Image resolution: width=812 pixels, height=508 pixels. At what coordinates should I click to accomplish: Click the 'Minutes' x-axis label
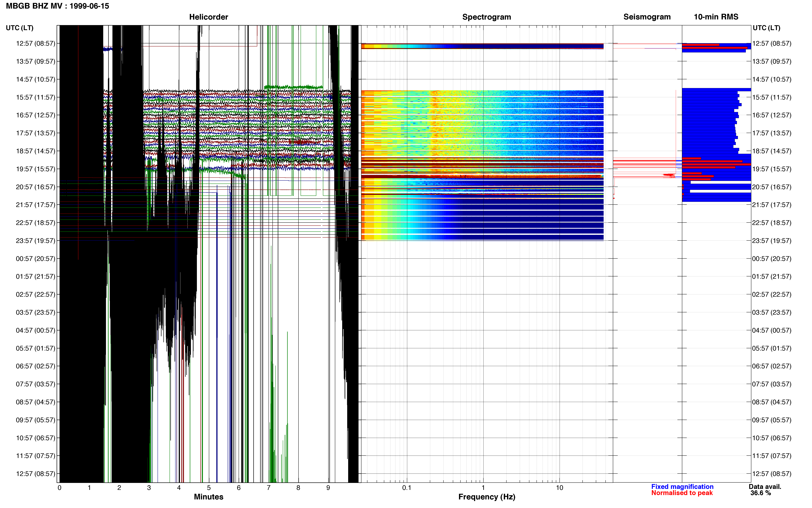click(209, 497)
